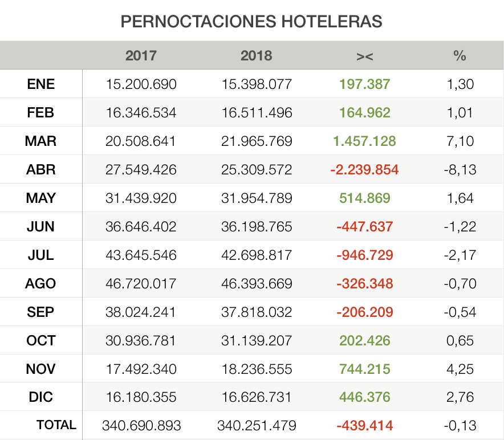Click the JUL 2018 value 42.698.817
Screen dimensions: 504x440
[256, 255]
